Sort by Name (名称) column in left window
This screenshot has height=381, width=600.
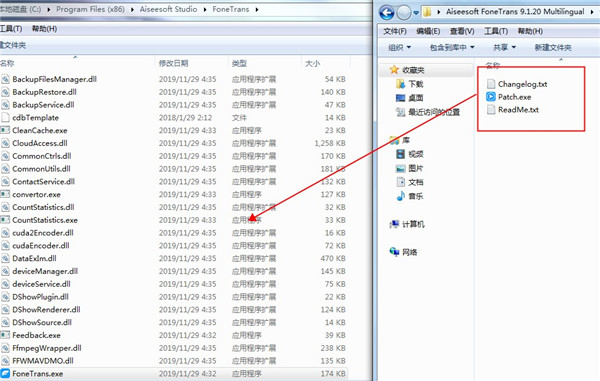click(7, 63)
